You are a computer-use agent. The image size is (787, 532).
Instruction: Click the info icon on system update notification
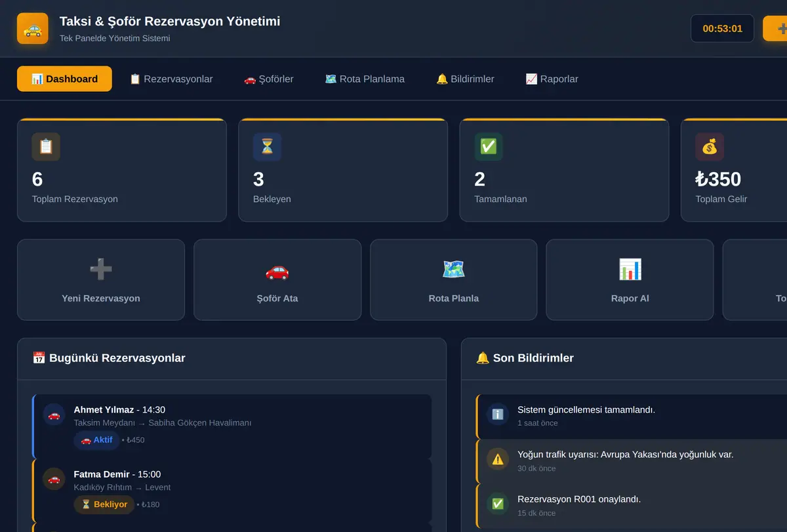[x=498, y=415]
